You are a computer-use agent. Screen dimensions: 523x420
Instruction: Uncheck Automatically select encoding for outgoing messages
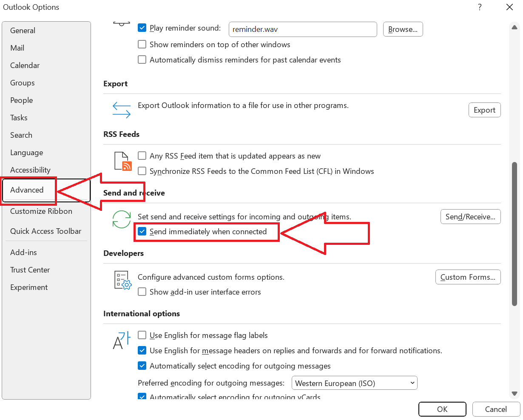(x=142, y=366)
